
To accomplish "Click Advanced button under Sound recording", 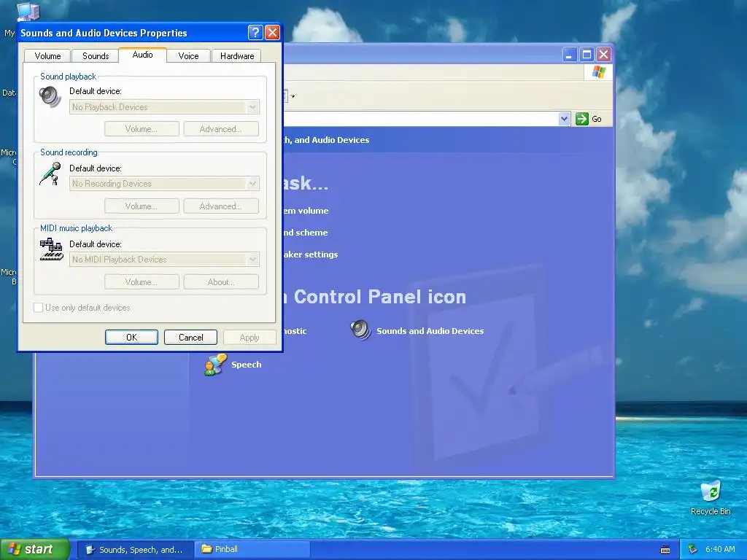I will click(221, 206).
